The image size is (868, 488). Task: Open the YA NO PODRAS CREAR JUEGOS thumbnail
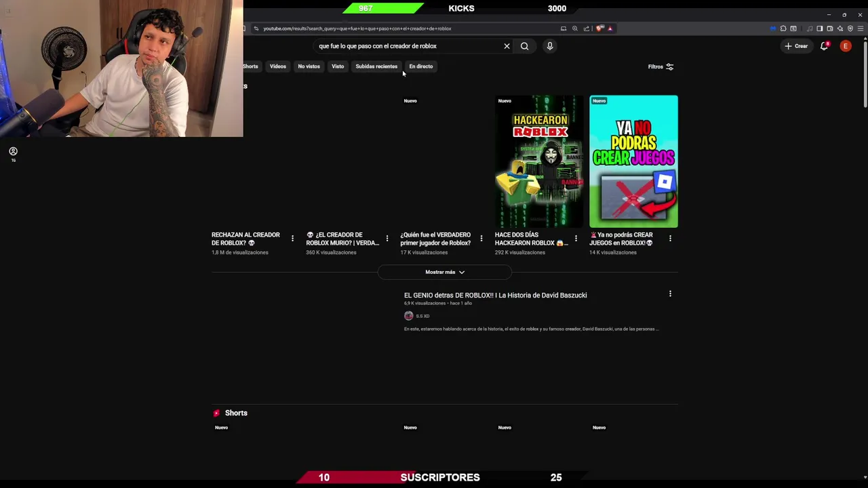point(633,161)
